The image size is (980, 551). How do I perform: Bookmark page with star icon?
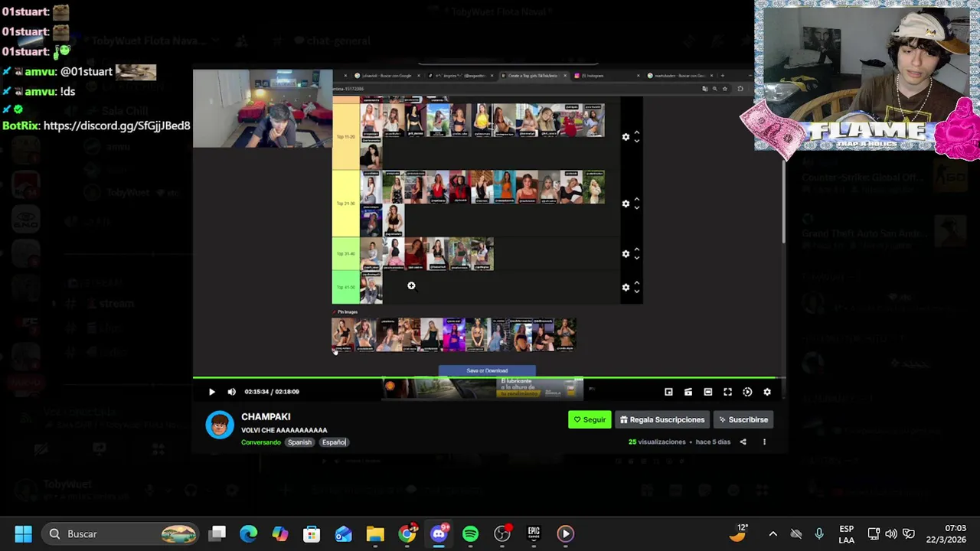pyautogui.click(x=725, y=89)
